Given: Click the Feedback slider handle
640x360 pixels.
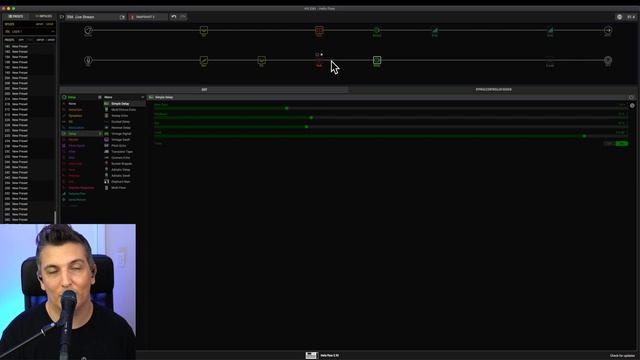Looking at the screenshot, I should (x=311, y=118).
